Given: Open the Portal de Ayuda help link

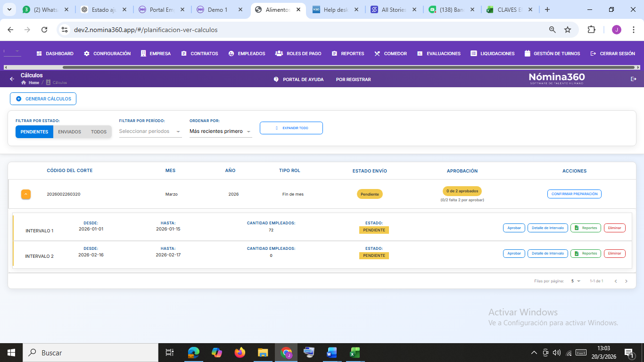Looking at the screenshot, I should point(298,79).
